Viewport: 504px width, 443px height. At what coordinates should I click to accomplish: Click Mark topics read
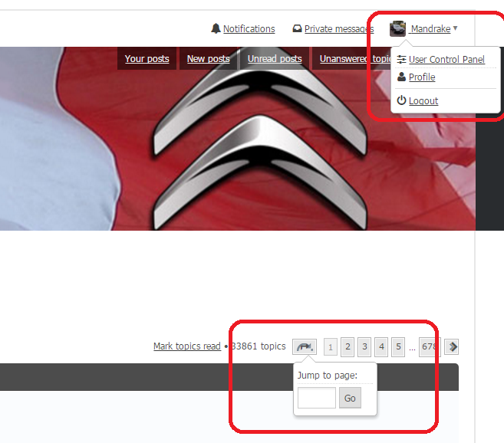click(187, 346)
